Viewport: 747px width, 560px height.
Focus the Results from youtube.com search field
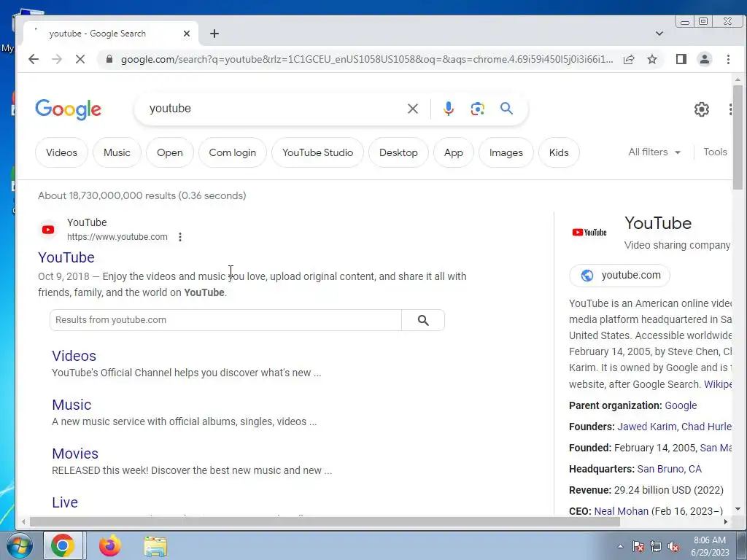[x=226, y=320]
